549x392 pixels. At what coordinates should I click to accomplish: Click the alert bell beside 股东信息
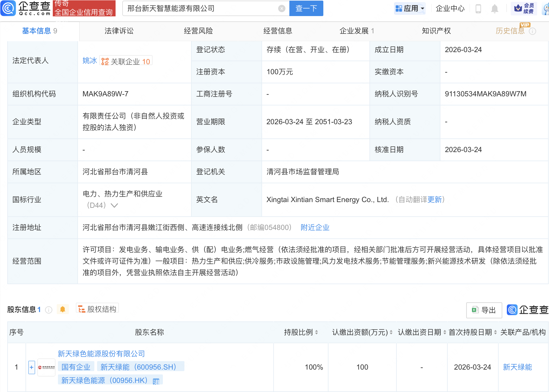pos(63,310)
